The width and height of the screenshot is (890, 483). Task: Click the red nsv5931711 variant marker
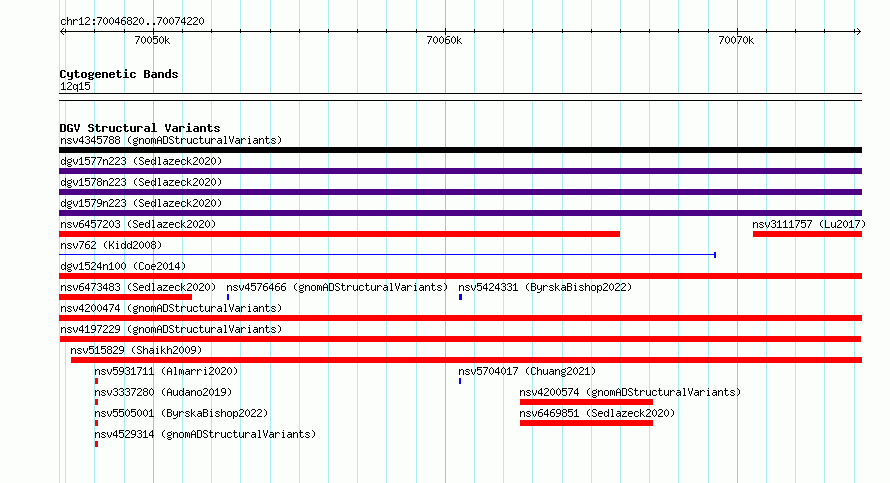96,381
